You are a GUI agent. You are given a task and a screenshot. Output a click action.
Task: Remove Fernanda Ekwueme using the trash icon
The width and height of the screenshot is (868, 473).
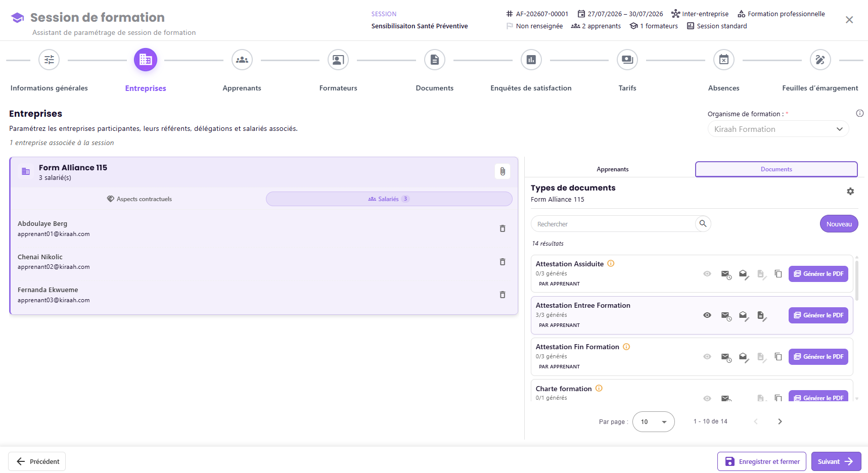point(502,295)
